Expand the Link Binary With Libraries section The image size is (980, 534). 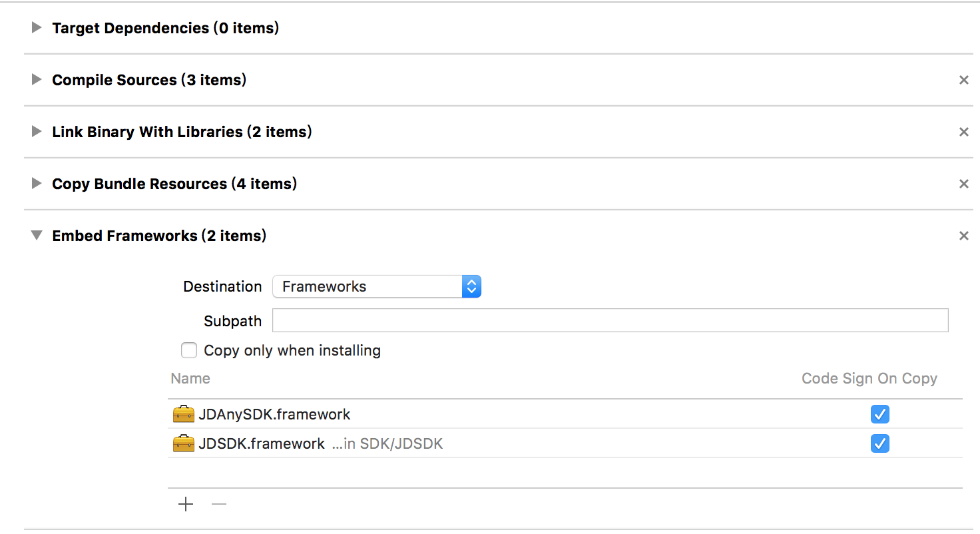tap(37, 132)
